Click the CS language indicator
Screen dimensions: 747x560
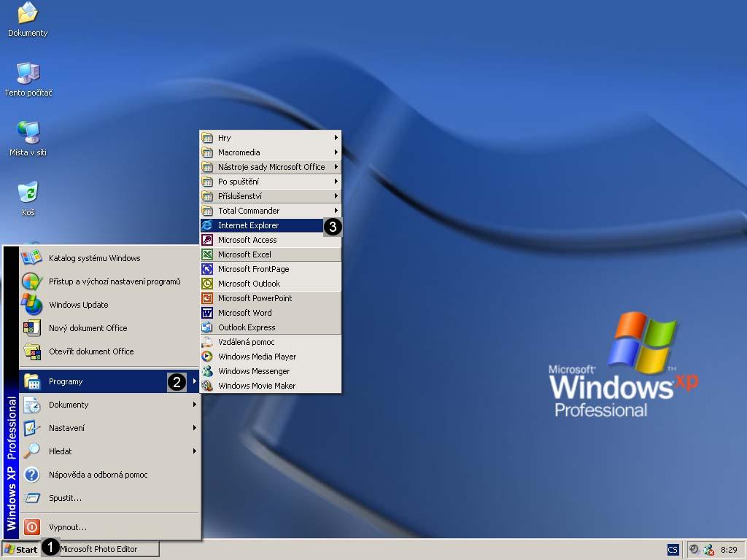(x=672, y=550)
